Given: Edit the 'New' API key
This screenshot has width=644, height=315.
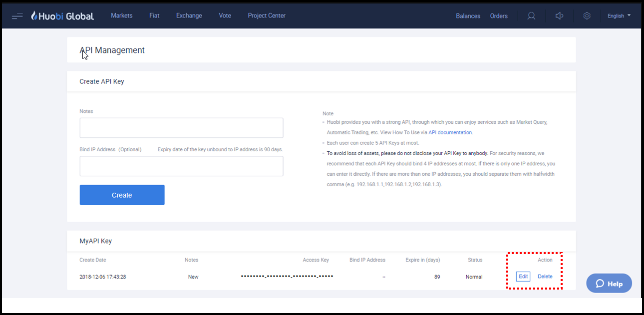Looking at the screenshot, I should pyautogui.click(x=523, y=277).
